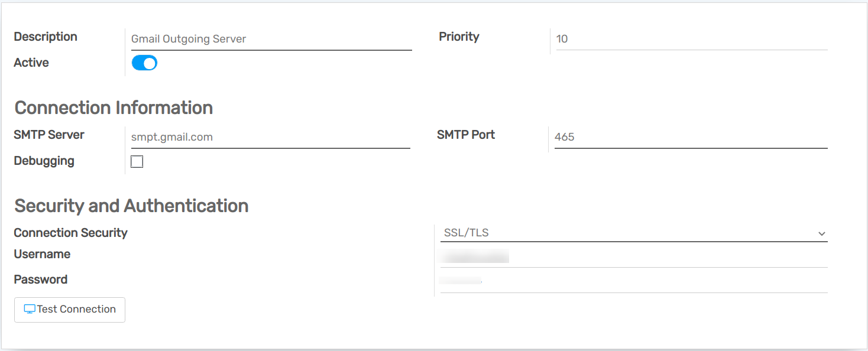This screenshot has height=351, width=868.
Task: Click the chevron arrow beside SSL/TLS
Action: tap(821, 234)
